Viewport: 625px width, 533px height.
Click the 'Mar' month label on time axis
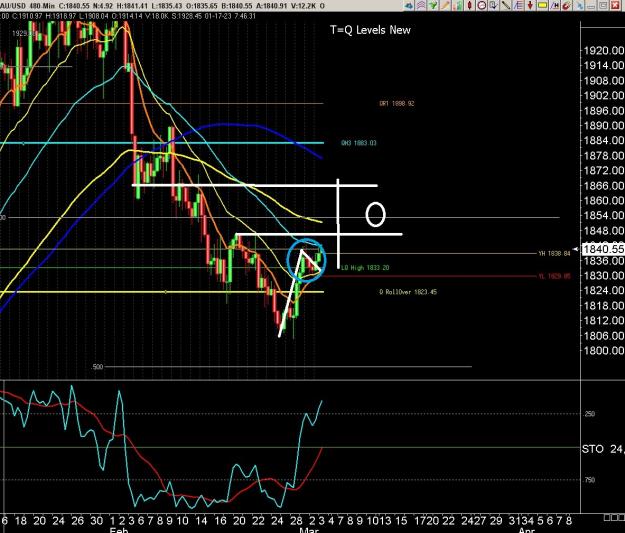[309, 530]
